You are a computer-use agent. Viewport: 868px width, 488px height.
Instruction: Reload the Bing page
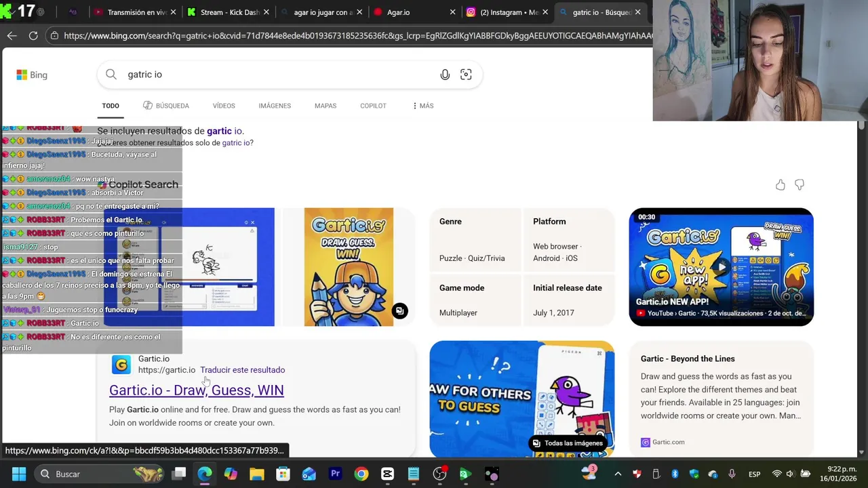click(x=33, y=35)
